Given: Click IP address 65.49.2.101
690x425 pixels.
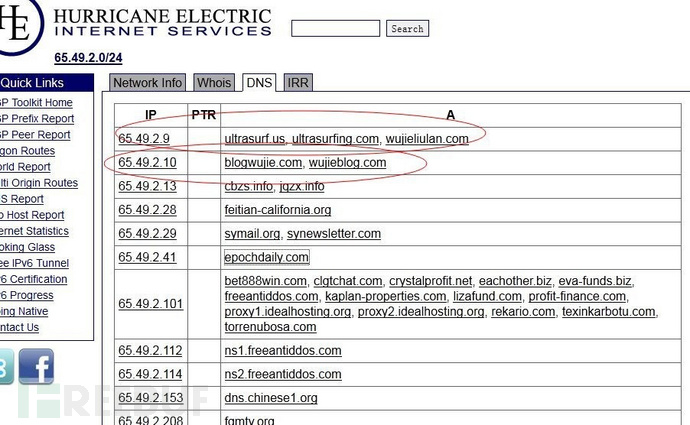Looking at the screenshot, I should tap(150, 304).
